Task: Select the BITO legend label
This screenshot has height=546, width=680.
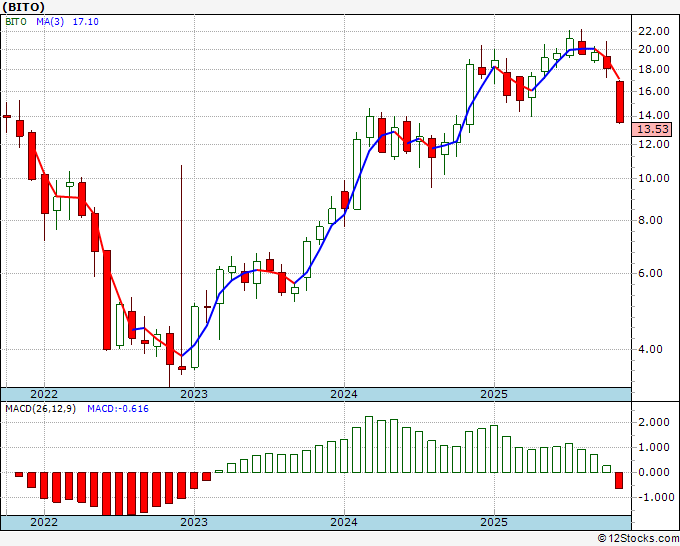Action: pyautogui.click(x=16, y=22)
